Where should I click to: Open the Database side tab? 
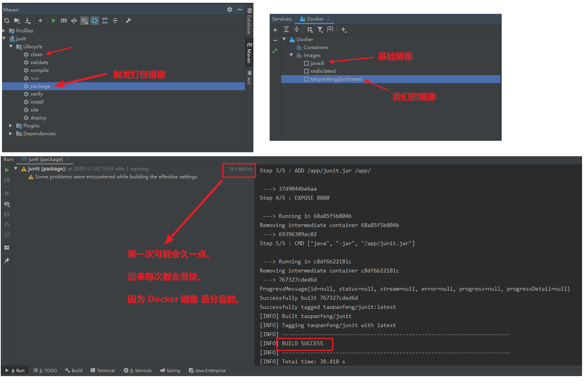tap(249, 21)
